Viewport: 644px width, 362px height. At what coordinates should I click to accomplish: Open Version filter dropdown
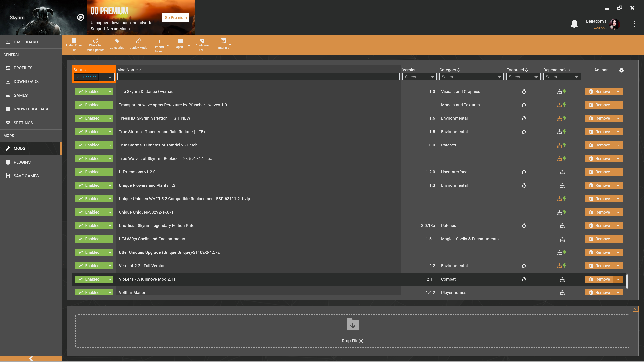click(x=419, y=77)
